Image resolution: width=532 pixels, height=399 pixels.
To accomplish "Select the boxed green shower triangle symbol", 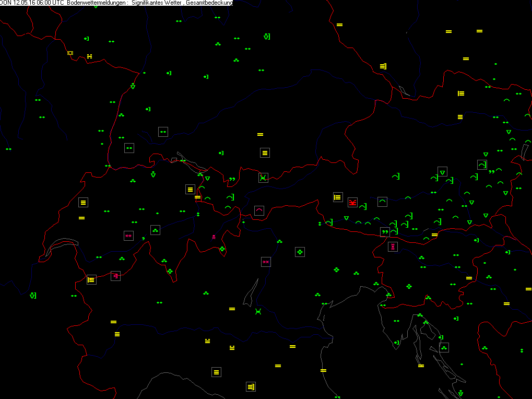I will tap(442, 172).
